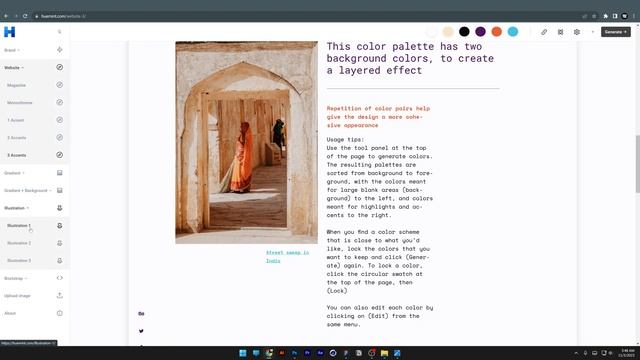Open Adobe Illustrator from the taskbar
640x360 pixels.
tap(282, 353)
